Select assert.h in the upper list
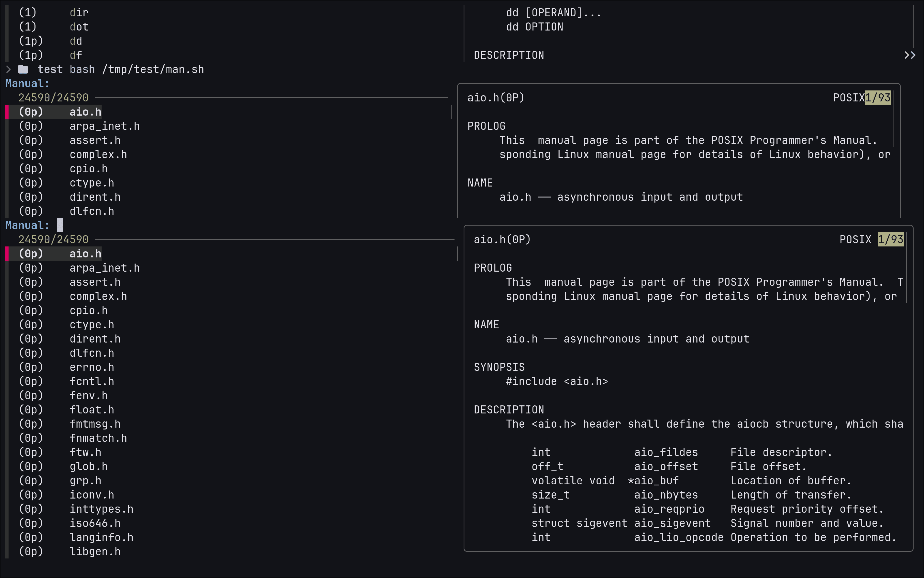Viewport: 924px width, 578px height. pos(95,140)
